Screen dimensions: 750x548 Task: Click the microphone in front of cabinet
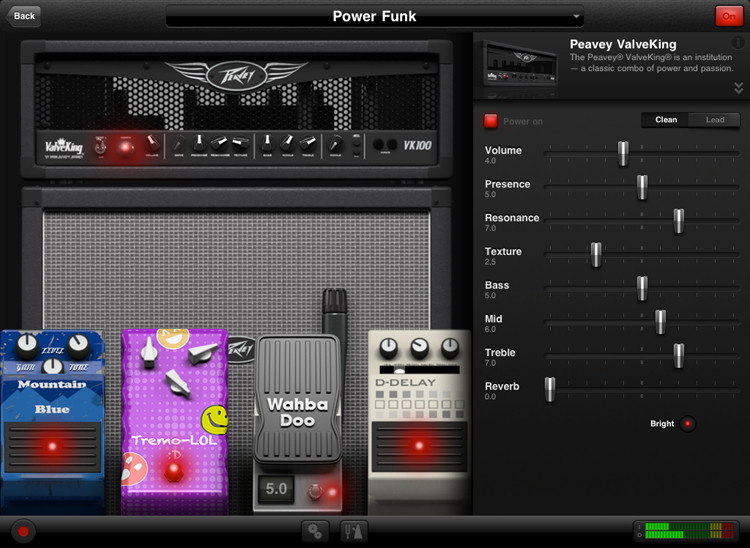pyautogui.click(x=334, y=313)
